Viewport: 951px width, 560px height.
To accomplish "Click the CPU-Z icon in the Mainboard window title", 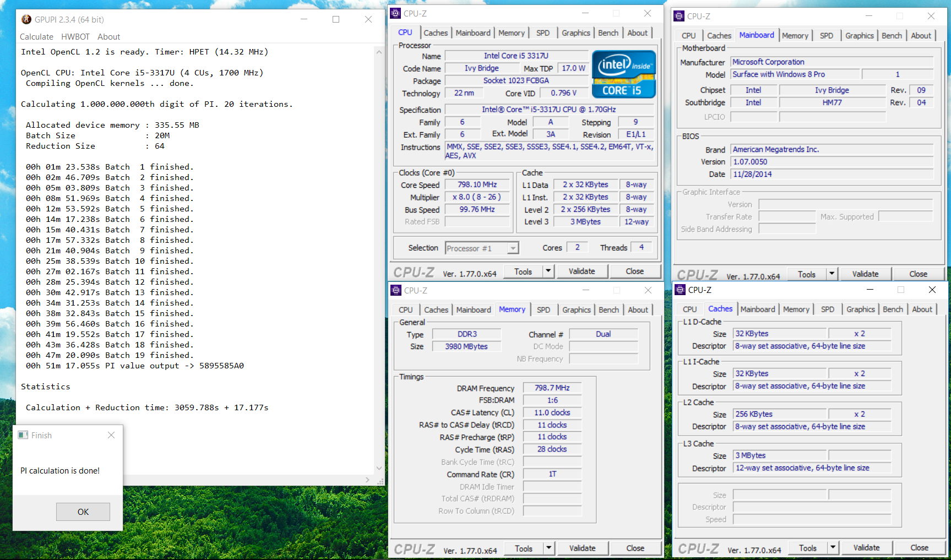I will pos(679,16).
